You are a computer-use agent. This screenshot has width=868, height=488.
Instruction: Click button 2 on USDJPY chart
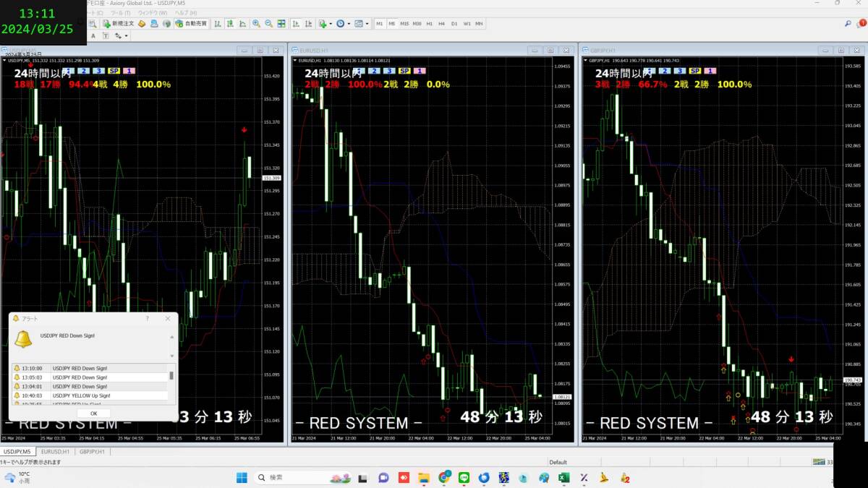pyautogui.click(x=82, y=71)
